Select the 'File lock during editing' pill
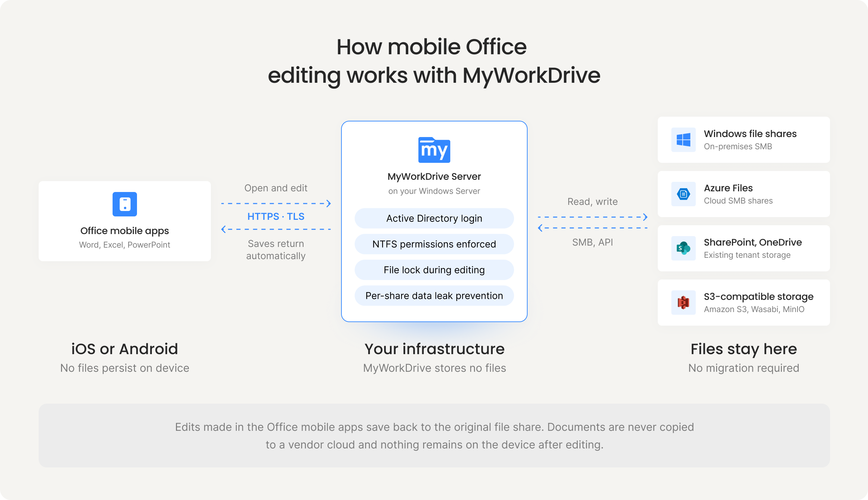868x500 pixels. click(x=434, y=270)
